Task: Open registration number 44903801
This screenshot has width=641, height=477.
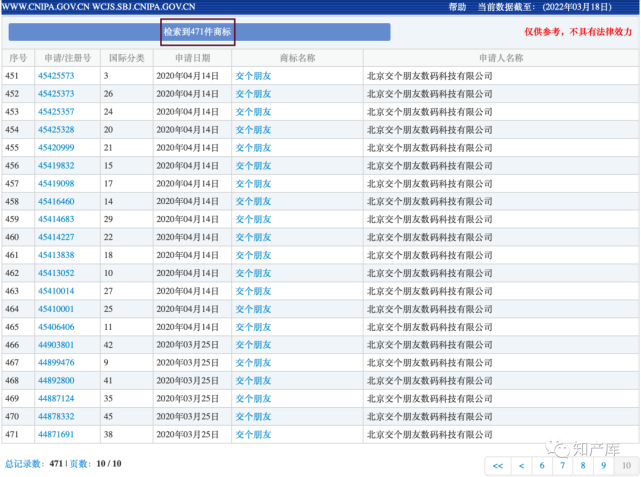Action: 56,345
